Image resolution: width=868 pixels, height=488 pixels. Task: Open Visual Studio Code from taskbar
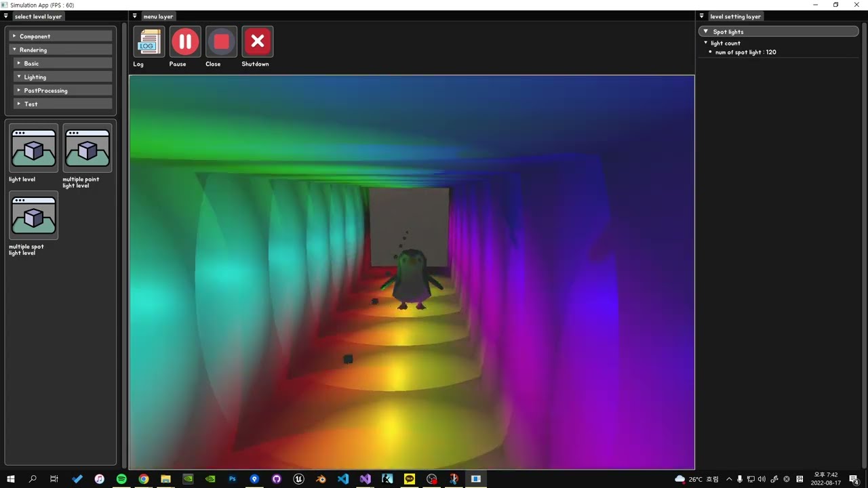343,479
